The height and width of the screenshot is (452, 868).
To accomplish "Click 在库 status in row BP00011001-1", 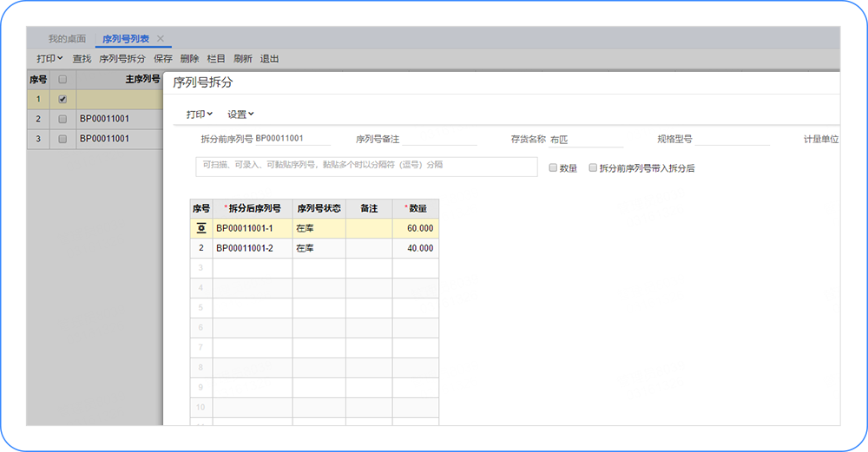I will pos(319,228).
